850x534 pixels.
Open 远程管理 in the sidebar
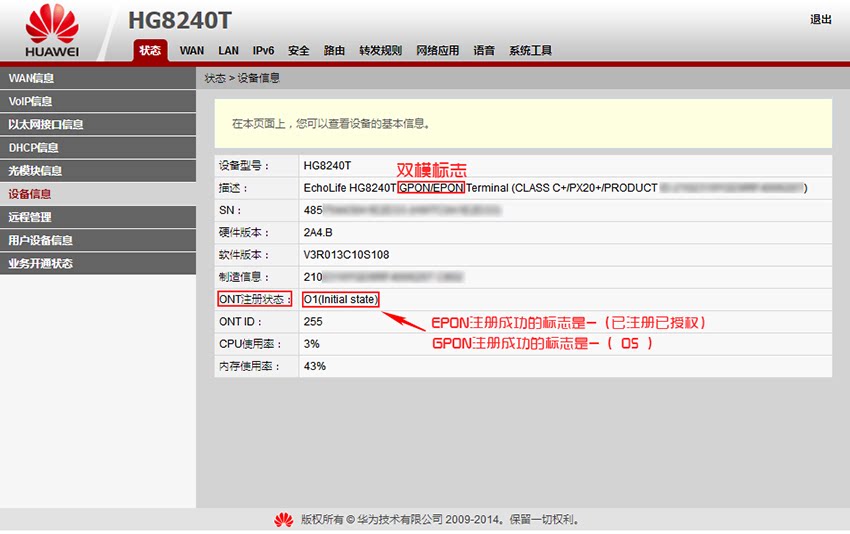[x=98, y=217]
